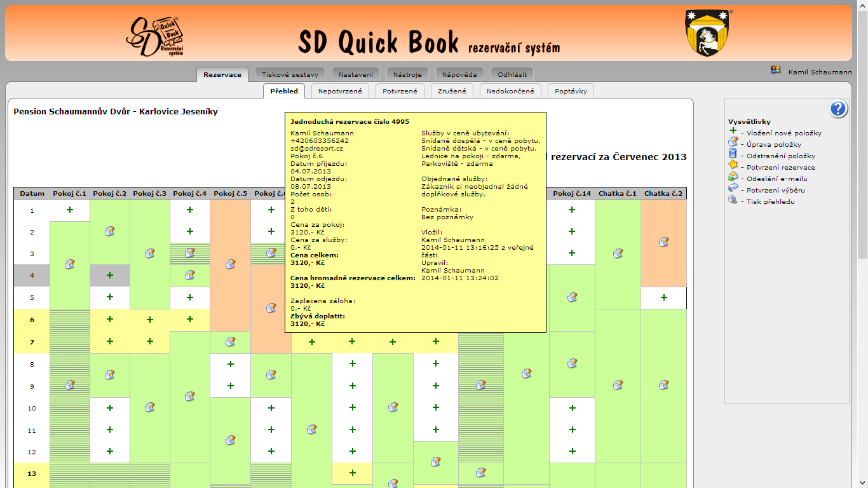Edit Pokoj č.1 reservation covering days 2–5
This screenshot has height=488, width=868.
[70, 264]
